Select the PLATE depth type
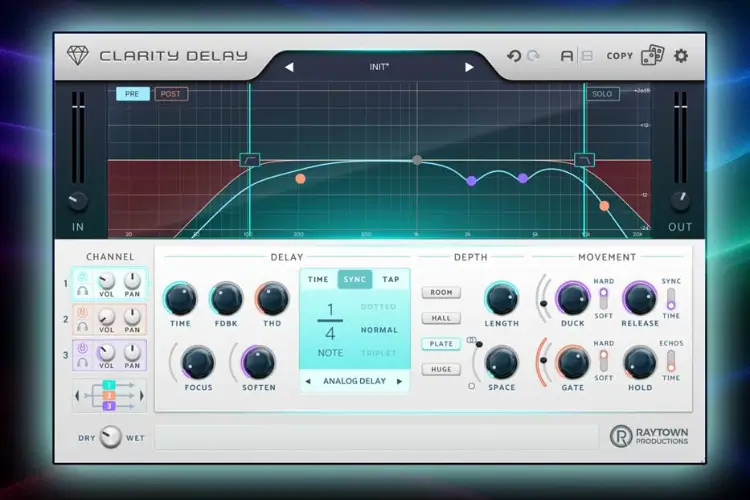The height and width of the screenshot is (500, 750). coord(441,344)
